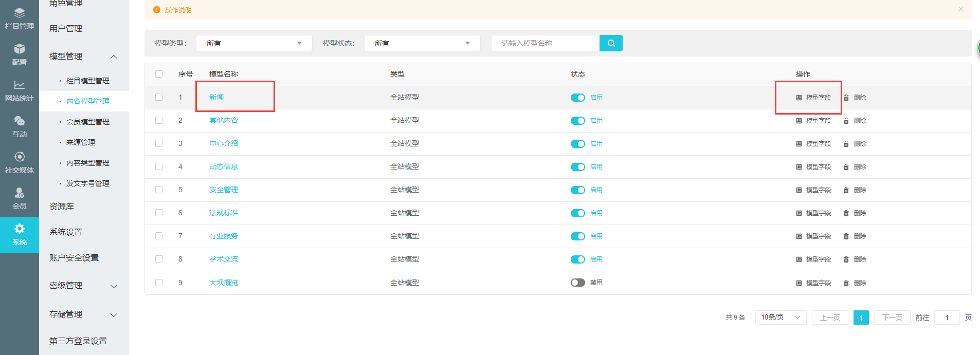Focus the 请输入模型名称 search field
Screen dimensions: 980x355
click(x=545, y=43)
